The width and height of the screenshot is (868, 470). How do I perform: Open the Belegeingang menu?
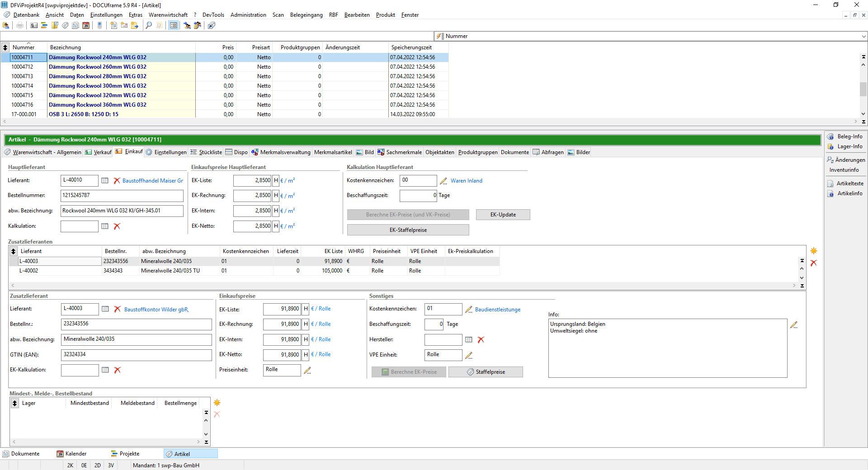pos(307,15)
